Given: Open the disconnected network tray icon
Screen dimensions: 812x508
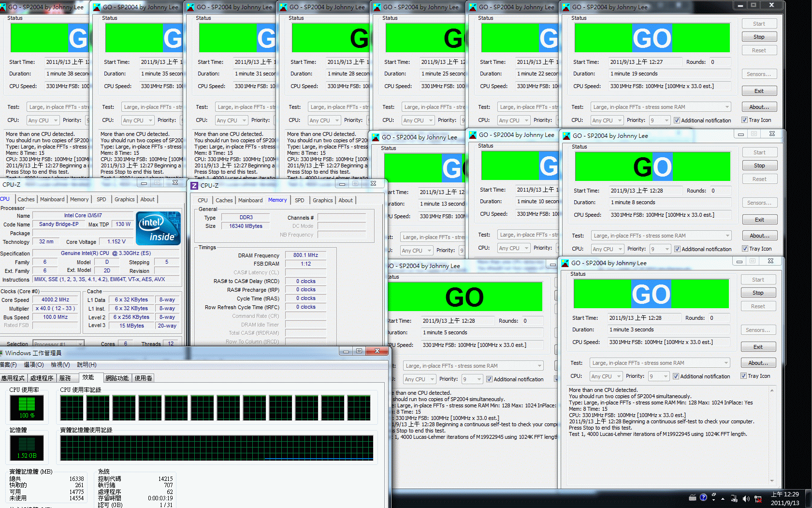Looking at the screenshot, I should (x=758, y=499).
